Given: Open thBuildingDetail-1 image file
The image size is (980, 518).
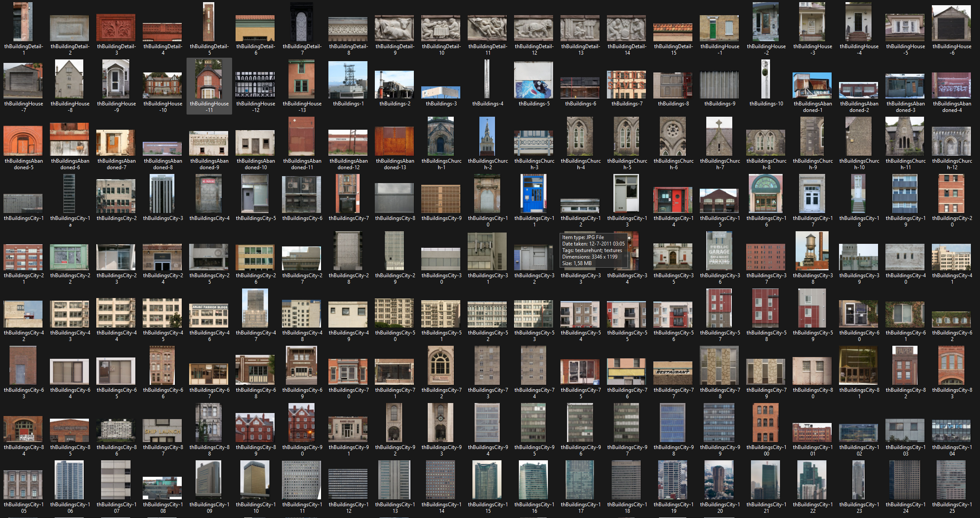Looking at the screenshot, I should pos(23,22).
